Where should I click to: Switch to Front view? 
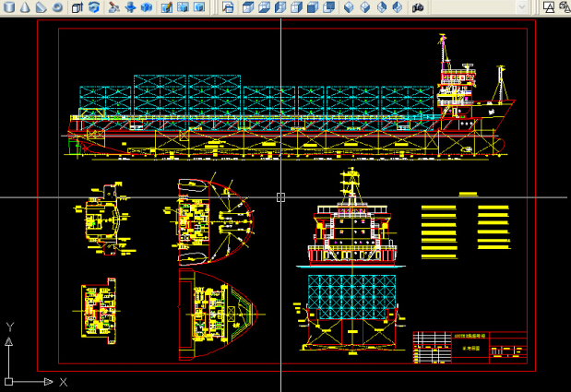pyautogui.click(x=314, y=7)
